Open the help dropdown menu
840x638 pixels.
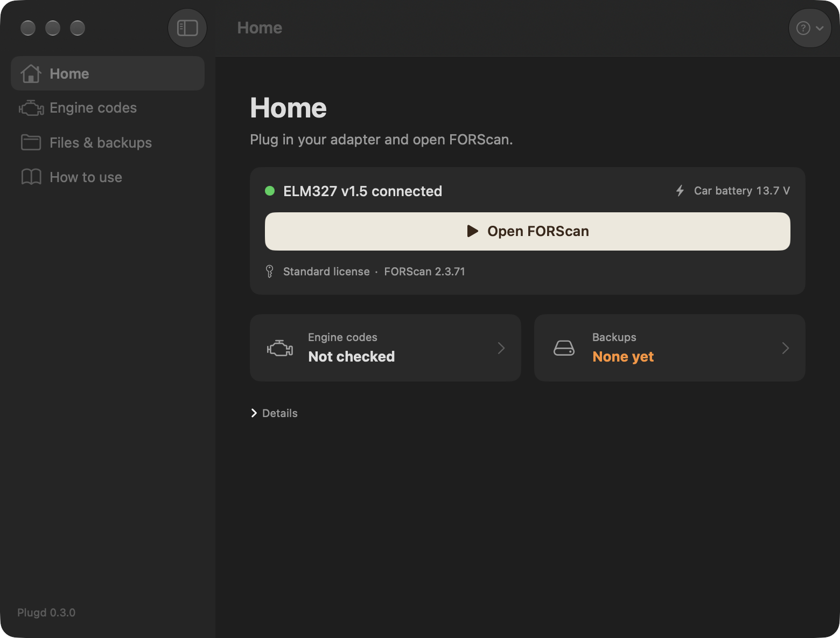click(810, 28)
